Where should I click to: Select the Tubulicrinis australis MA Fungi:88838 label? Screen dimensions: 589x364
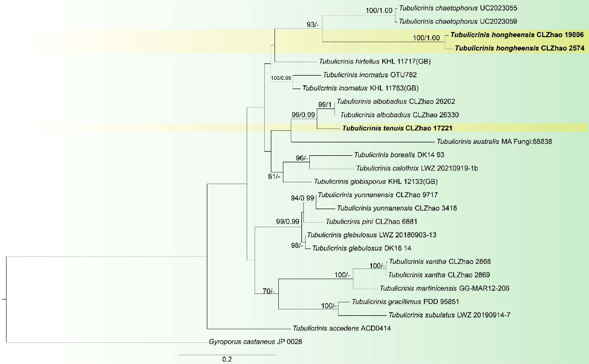(x=494, y=141)
